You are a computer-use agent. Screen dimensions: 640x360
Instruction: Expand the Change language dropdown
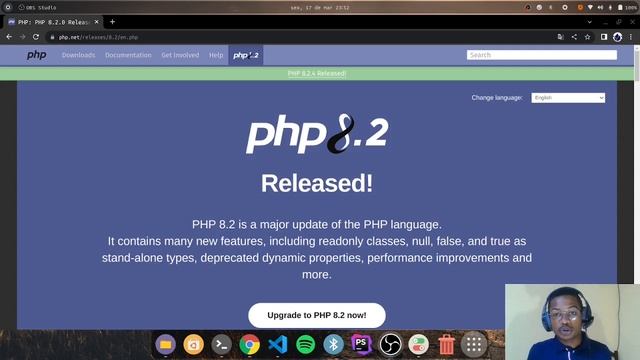(568, 98)
